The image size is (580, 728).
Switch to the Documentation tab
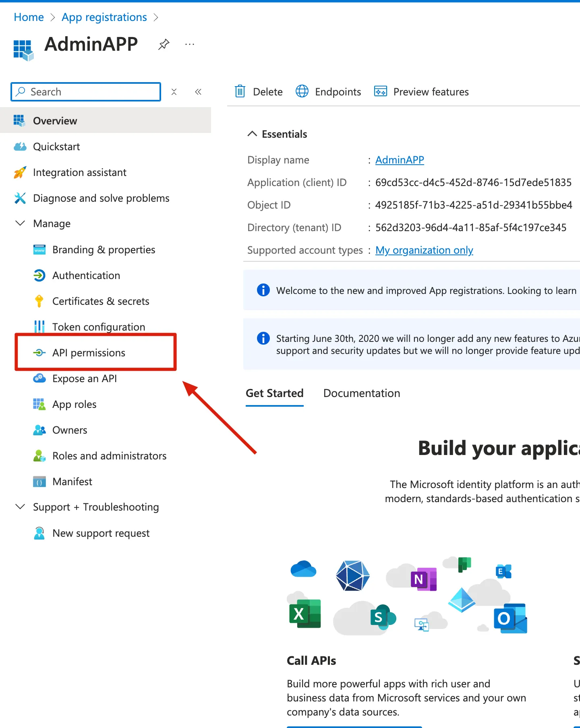(361, 393)
